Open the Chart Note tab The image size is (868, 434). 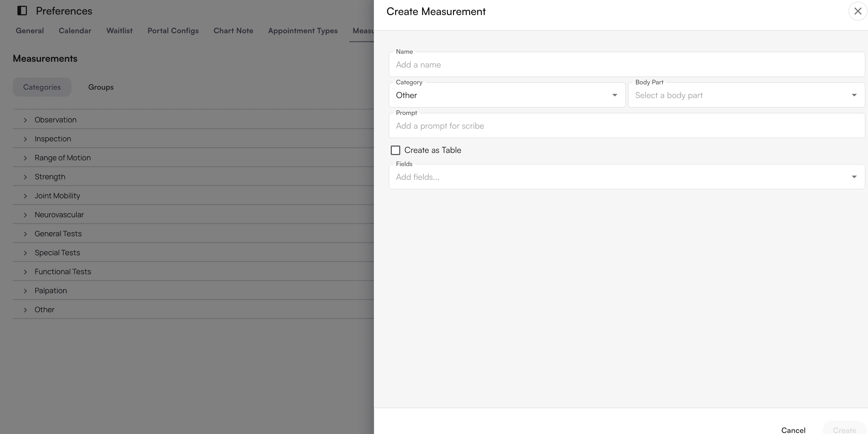pyautogui.click(x=233, y=31)
